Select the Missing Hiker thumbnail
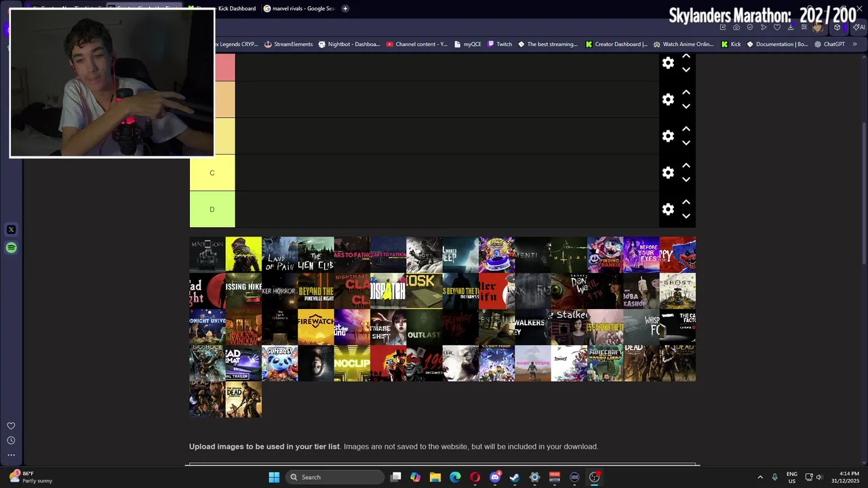The height and width of the screenshot is (488, 868). [243, 291]
